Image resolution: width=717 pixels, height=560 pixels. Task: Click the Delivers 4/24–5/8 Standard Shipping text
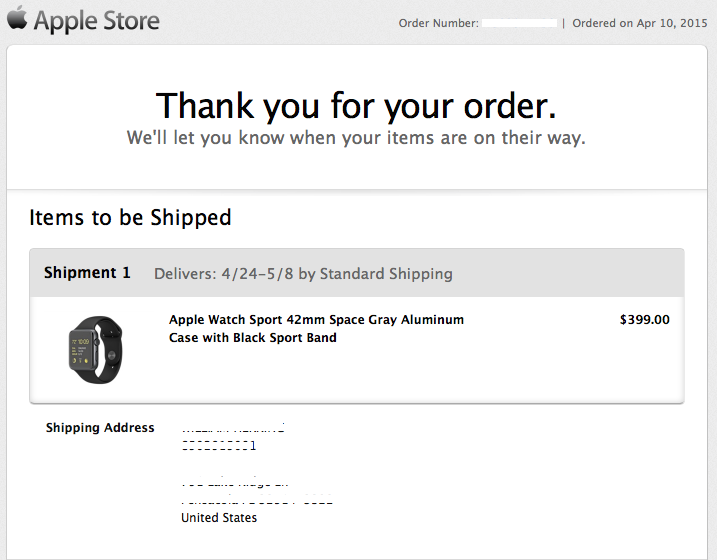click(303, 274)
